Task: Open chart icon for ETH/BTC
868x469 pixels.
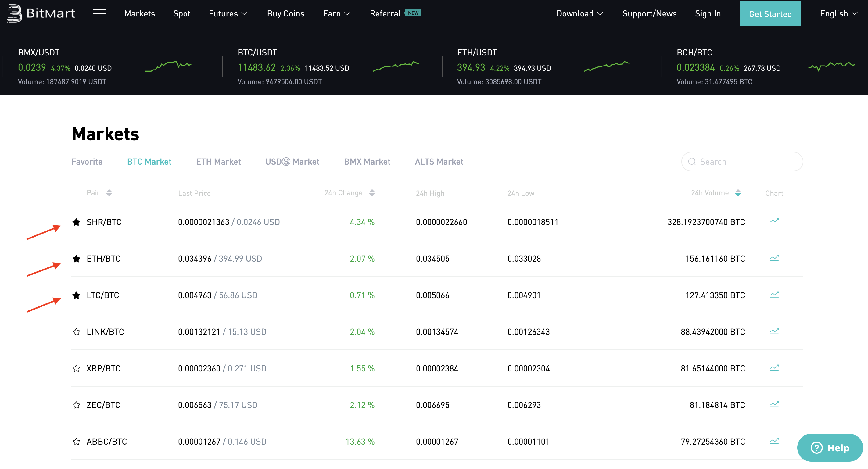Action: 774,258
